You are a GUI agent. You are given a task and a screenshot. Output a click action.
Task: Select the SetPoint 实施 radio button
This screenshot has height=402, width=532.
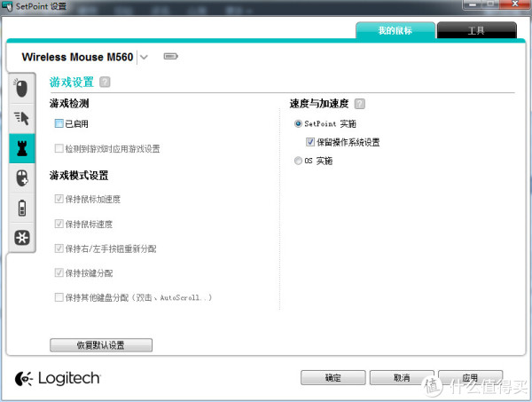[x=298, y=123]
